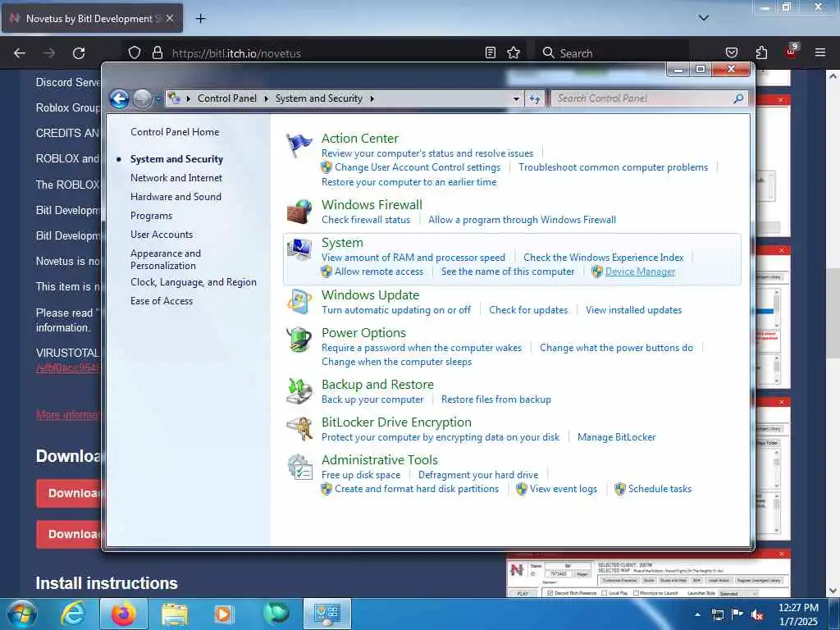Open the Power Options battery icon
The width and height of the screenshot is (840, 630).
299,339
